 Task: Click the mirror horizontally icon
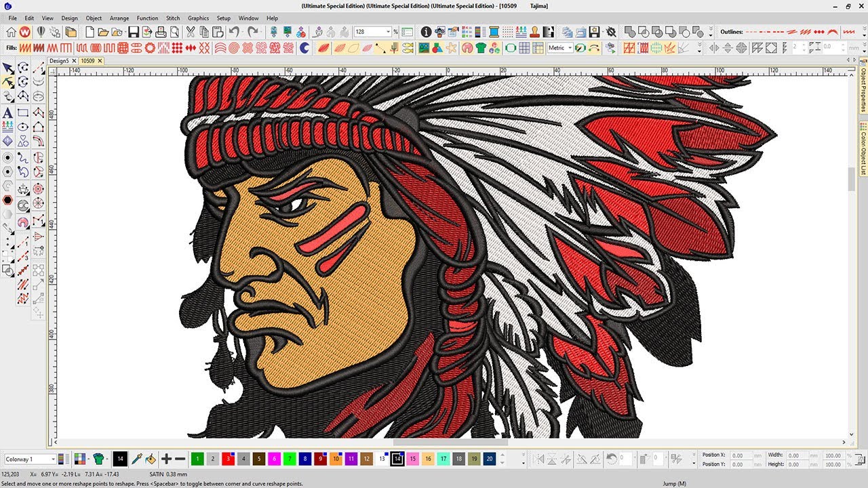point(713,47)
